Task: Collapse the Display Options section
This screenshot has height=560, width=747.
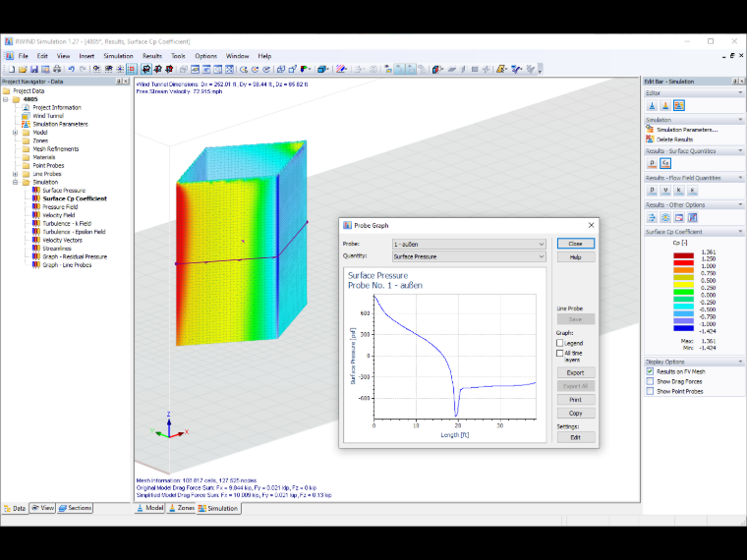Action: point(740,362)
